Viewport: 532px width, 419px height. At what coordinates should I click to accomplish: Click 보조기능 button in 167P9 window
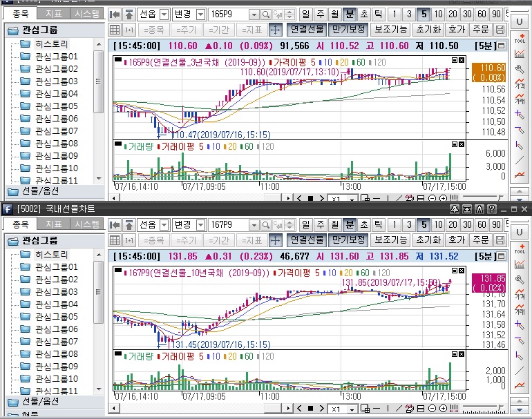coord(390,240)
